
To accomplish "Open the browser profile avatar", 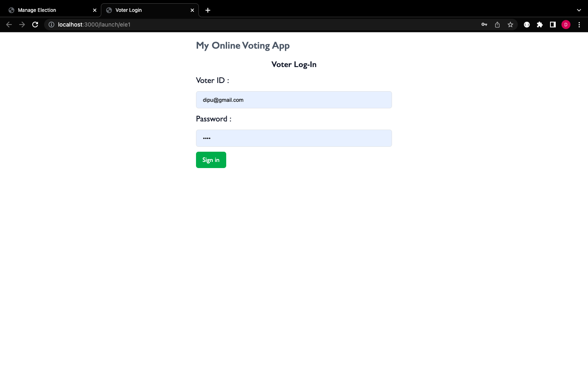I will coord(566,25).
